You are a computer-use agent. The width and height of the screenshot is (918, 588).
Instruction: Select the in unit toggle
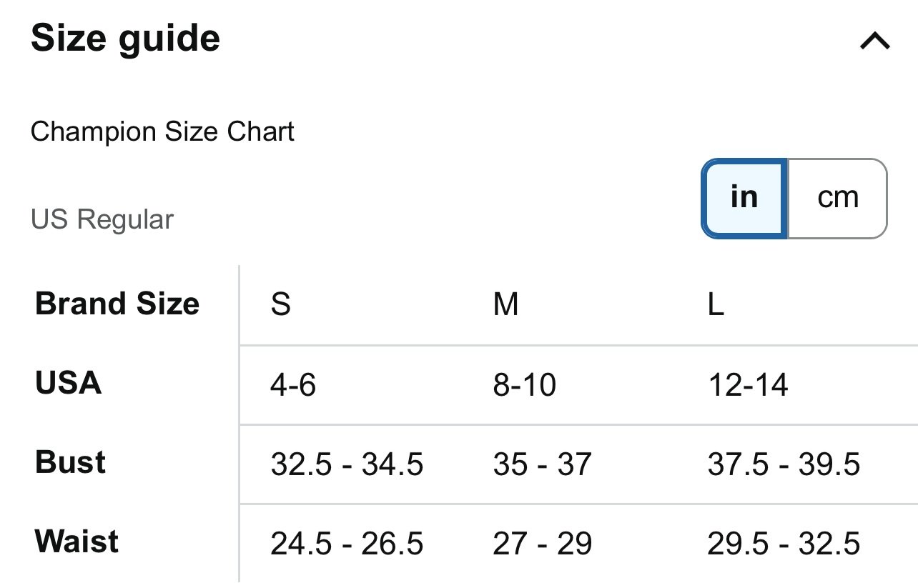(744, 198)
